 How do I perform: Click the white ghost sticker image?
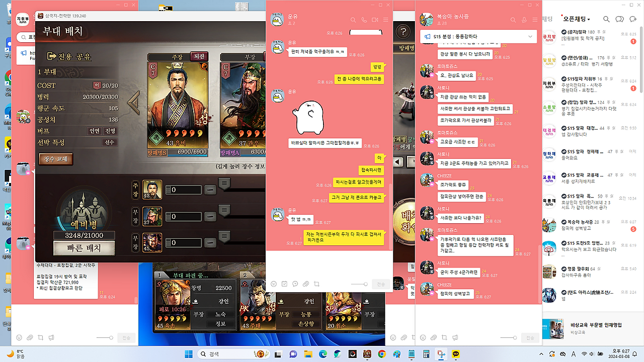[x=310, y=118]
